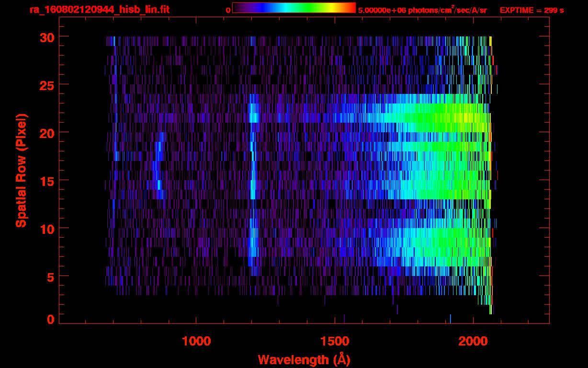Click the filename ra_160802120944_hisb_lin.fit

click(99, 10)
